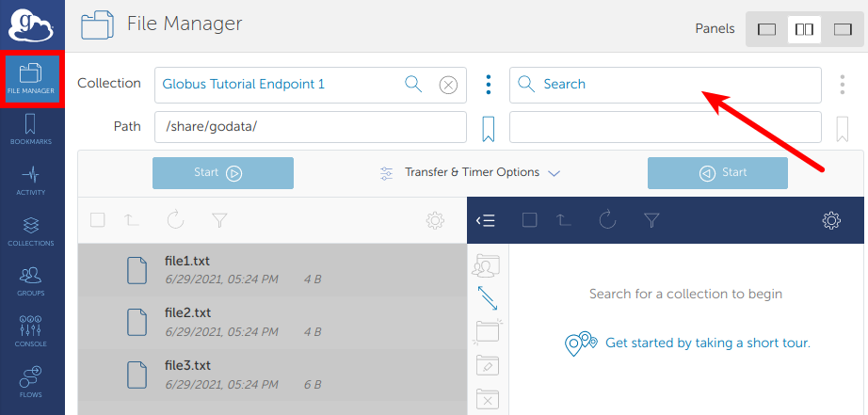Viewport: 868px width, 415px height.
Task: Bookmark the /share/godata/ path
Action: coord(488,128)
